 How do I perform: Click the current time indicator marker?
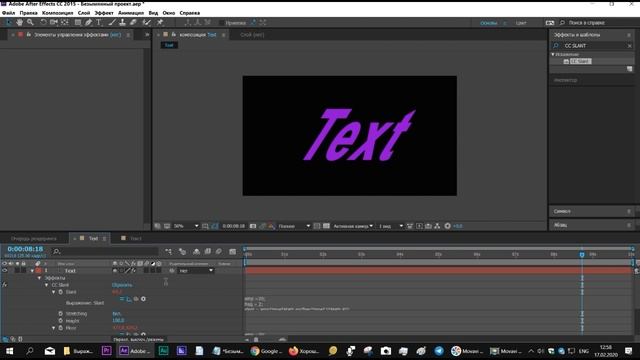pyautogui.click(x=582, y=254)
